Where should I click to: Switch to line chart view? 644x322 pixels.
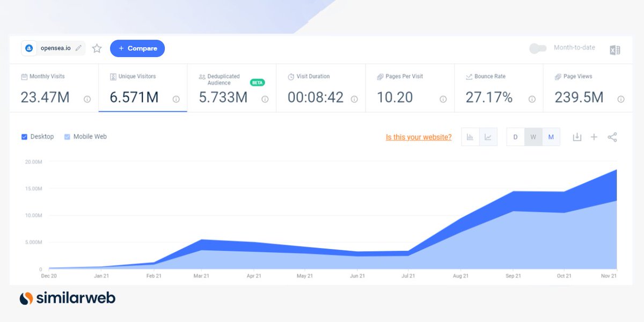(488, 137)
